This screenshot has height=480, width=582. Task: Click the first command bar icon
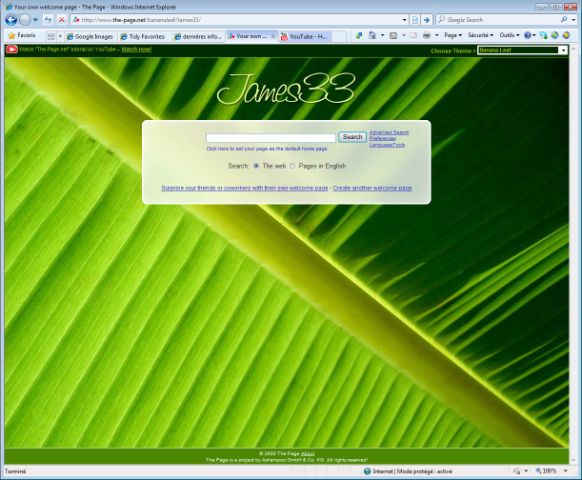coord(359,35)
